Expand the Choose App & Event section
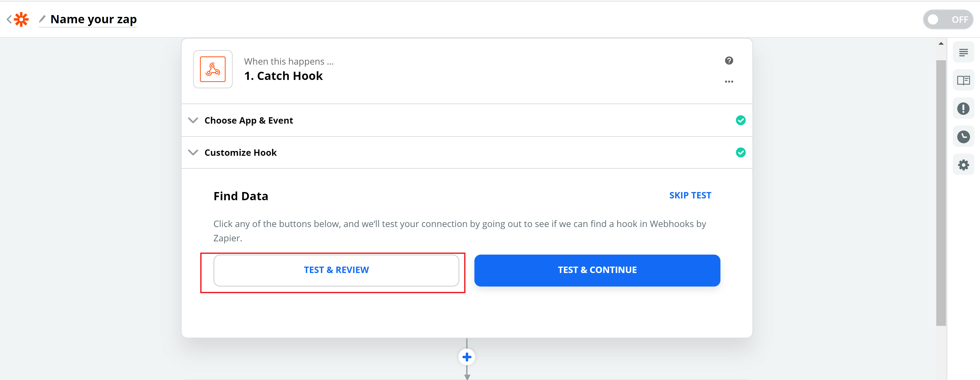980x380 pixels. (x=467, y=121)
